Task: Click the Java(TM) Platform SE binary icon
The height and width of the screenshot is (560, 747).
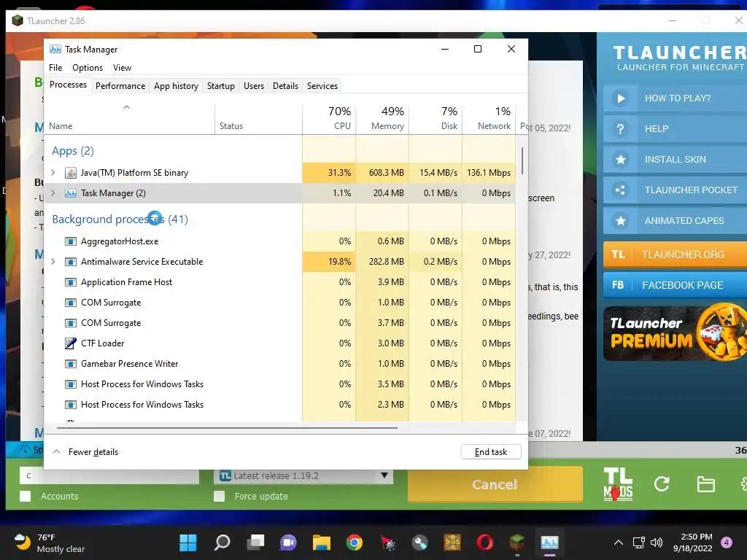Action: pos(71,173)
